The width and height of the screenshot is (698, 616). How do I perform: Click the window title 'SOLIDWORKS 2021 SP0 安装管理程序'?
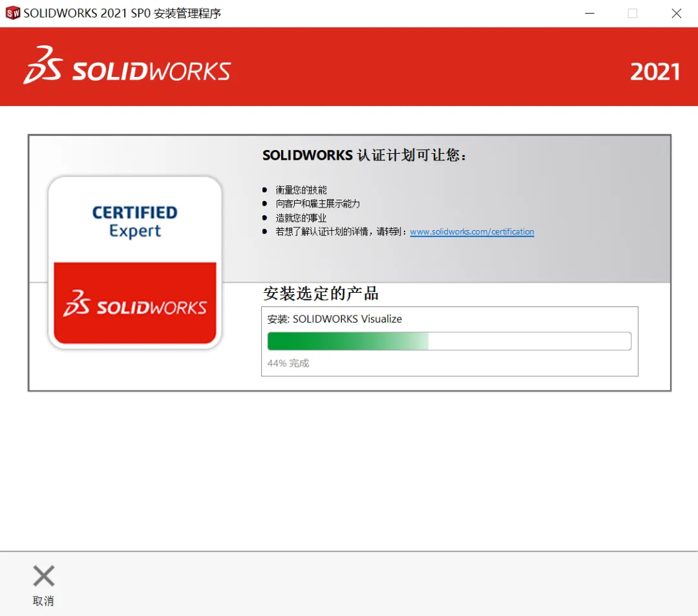(x=122, y=14)
